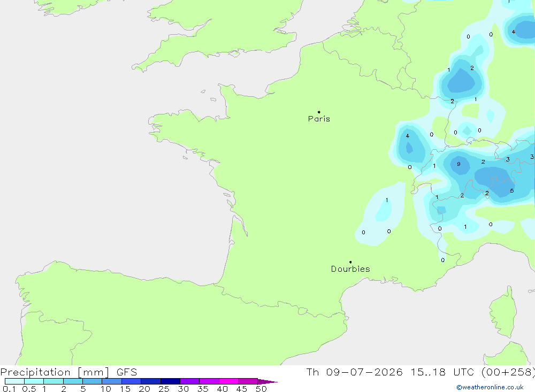Pick the 30–35 mm purple legend swatch
The width and height of the screenshot is (535, 392).
pos(190,381)
